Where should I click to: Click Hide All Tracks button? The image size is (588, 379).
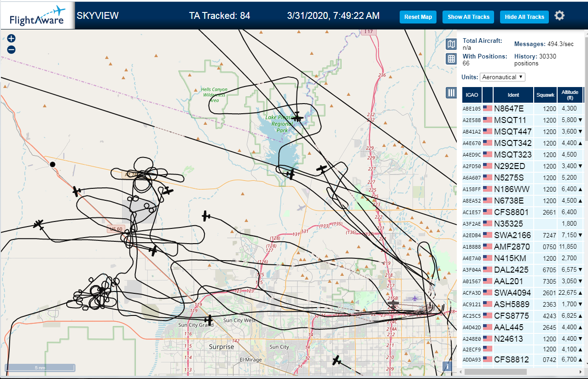[x=524, y=17]
